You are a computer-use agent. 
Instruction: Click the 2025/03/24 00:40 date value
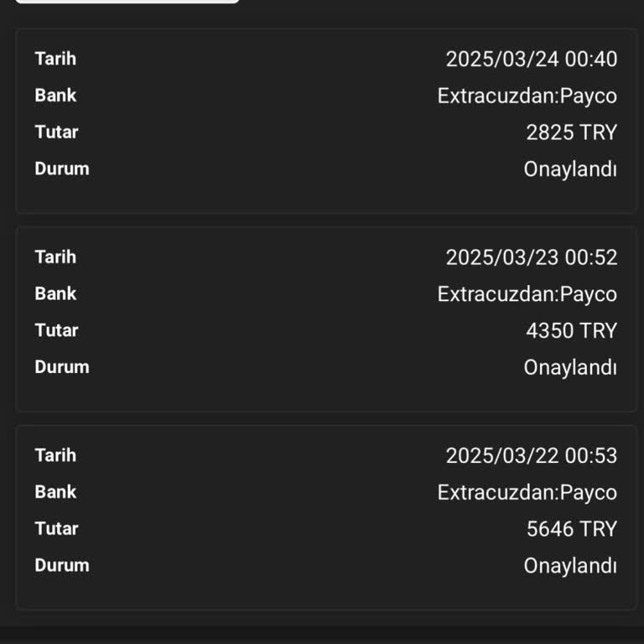coord(531,59)
